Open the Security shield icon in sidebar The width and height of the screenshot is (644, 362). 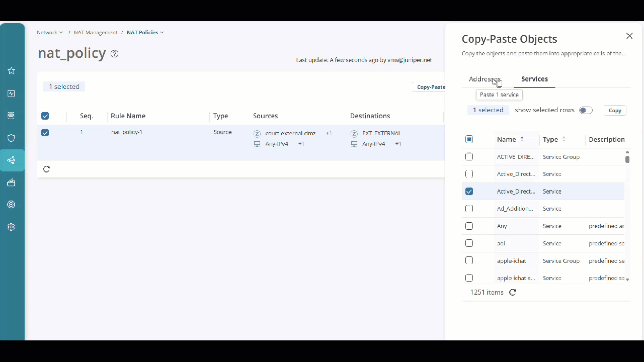click(11, 138)
